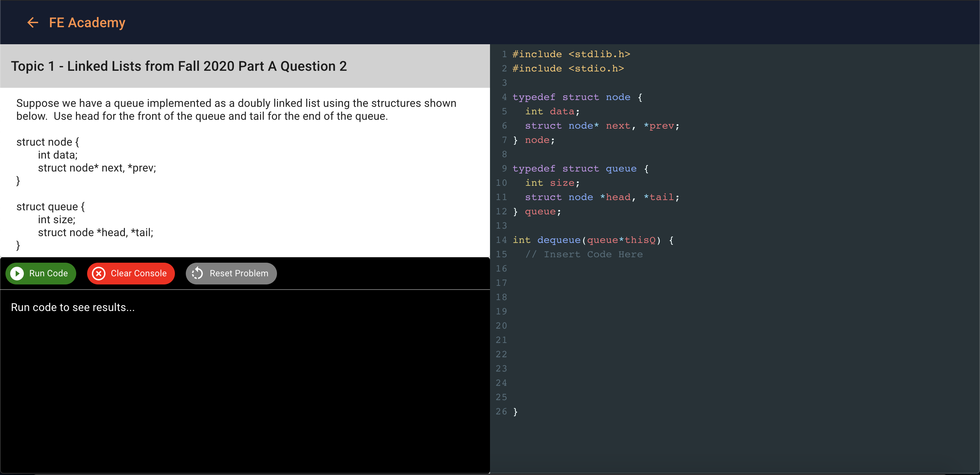Click the X icon in Clear Console
The image size is (980, 475).
(99, 274)
